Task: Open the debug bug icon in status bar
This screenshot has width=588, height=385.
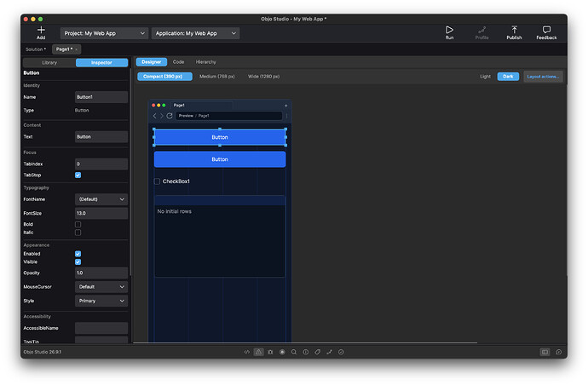Action: click(270, 352)
